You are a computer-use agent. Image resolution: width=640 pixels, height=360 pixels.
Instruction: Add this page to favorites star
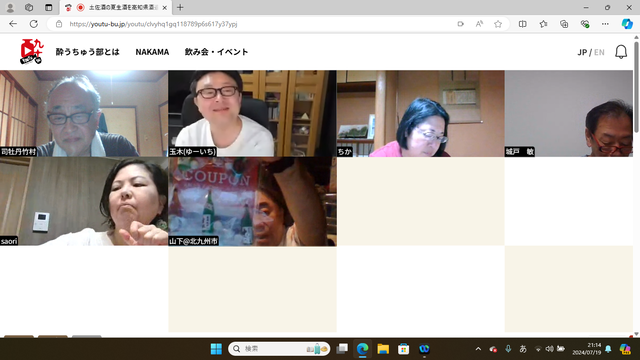click(498, 24)
